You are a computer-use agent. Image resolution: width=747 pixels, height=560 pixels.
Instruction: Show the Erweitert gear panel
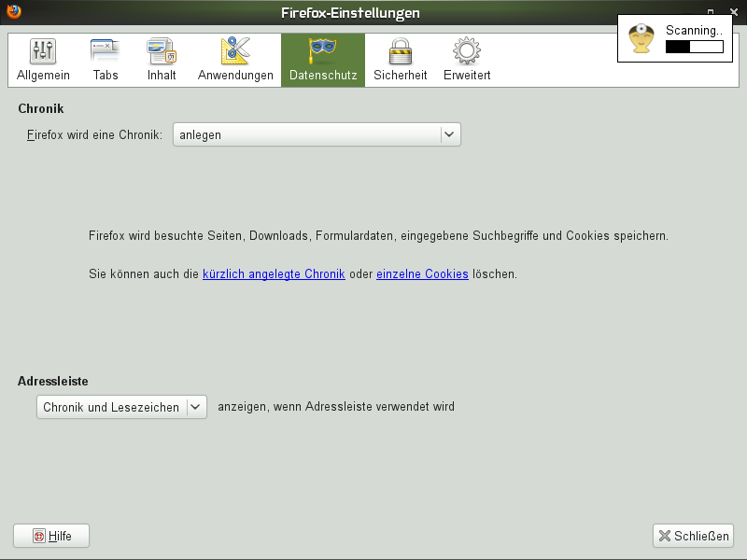tap(467, 60)
